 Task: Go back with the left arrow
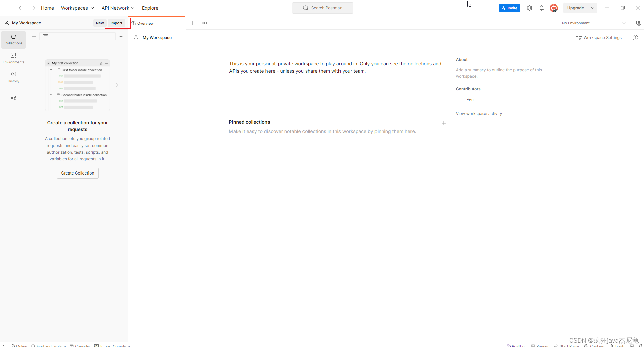(x=21, y=8)
